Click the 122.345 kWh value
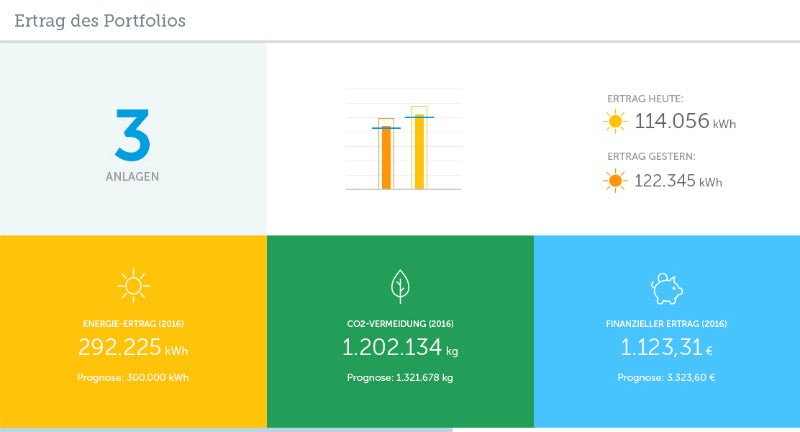 tap(678, 181)
